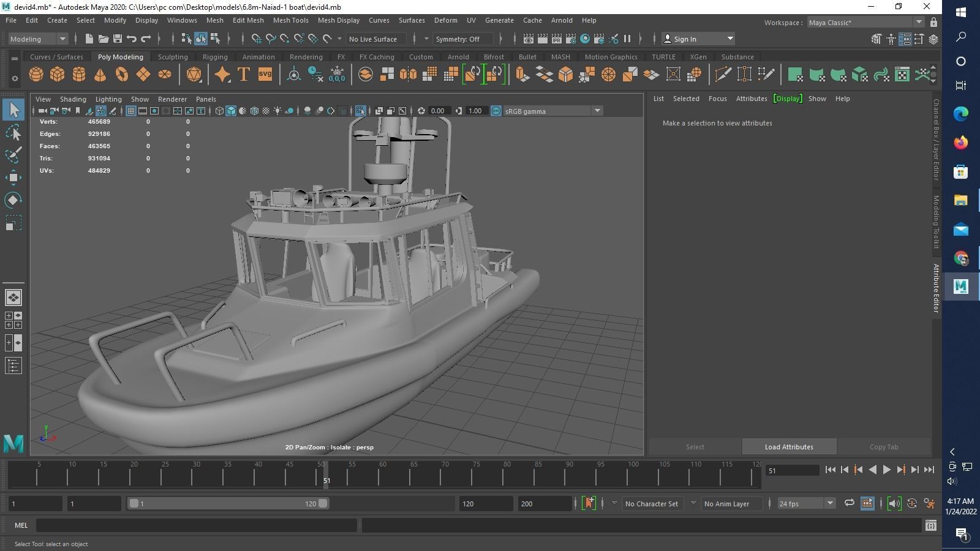The width and height of the screenshot is (980, 551).
Task: Click the Mirror geometry shelf icon
Action: coord(408,75)
